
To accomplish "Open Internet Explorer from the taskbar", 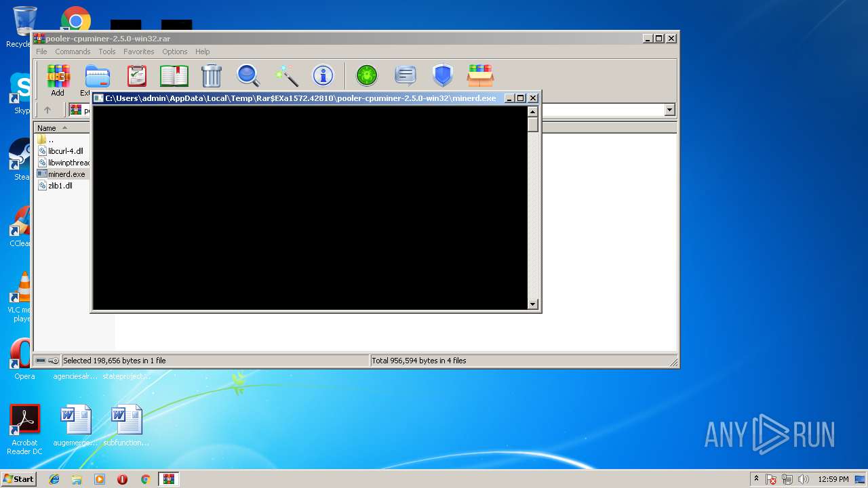I will (54, 479).
